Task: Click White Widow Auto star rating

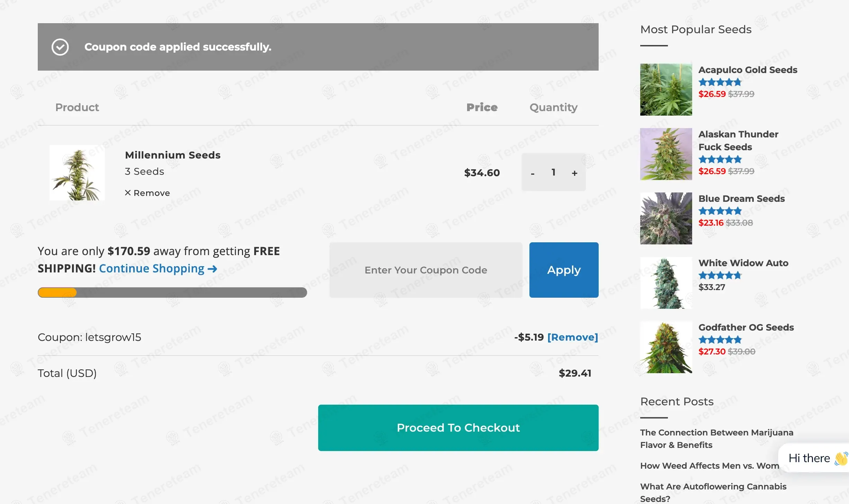Action: coord(720,276)
